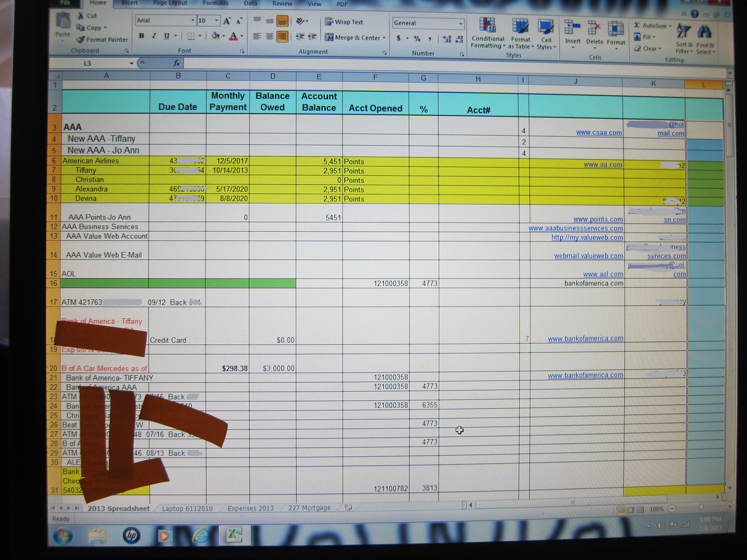Screen dimensions: 747x560
Task: Open Cell Styles gallery
Action: pyautogui.click(x=546, y=34)
